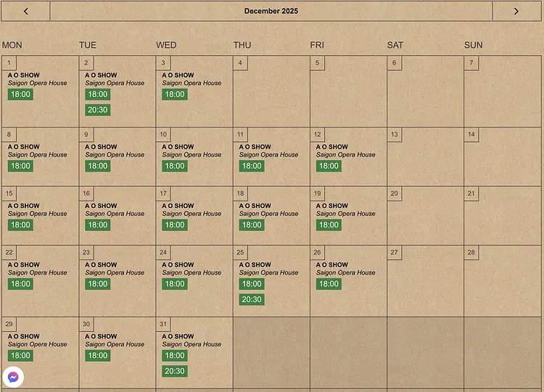This screenshot has width=544, height=392.
Task: Click Saigon Opera House on December 30
Action: click(115, 344)
